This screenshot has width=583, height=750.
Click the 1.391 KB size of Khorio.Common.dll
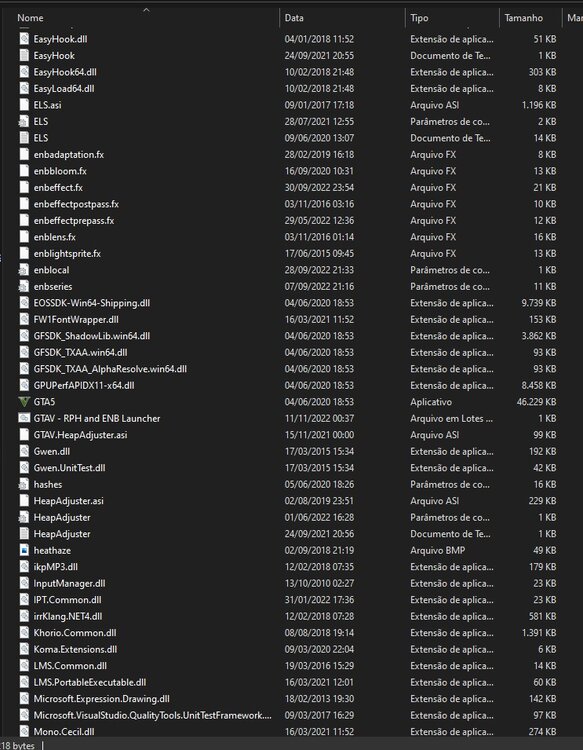(x=539, y=633)
